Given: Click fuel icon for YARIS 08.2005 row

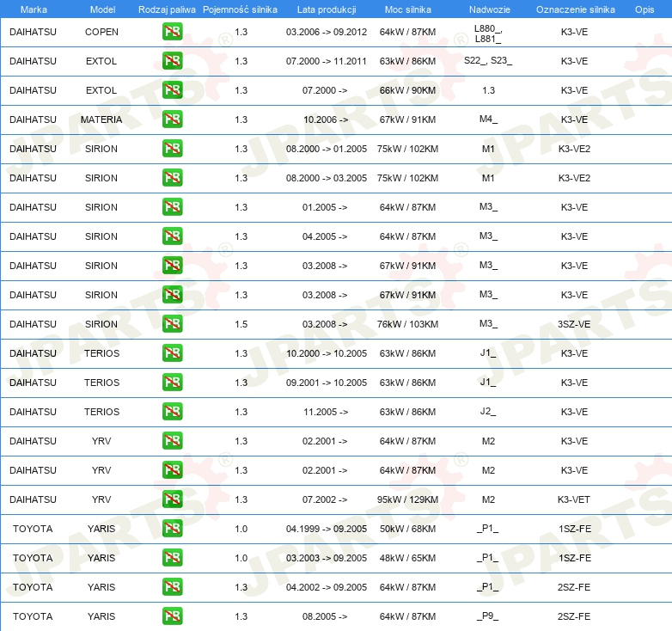Looking at the screenshot, I should click(x=172, y=616).
